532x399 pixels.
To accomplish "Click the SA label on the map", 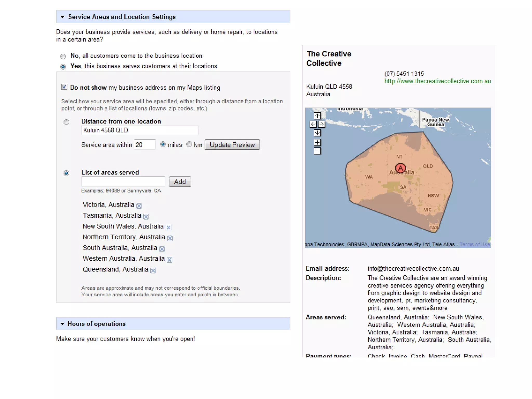I will coord(403,187).
